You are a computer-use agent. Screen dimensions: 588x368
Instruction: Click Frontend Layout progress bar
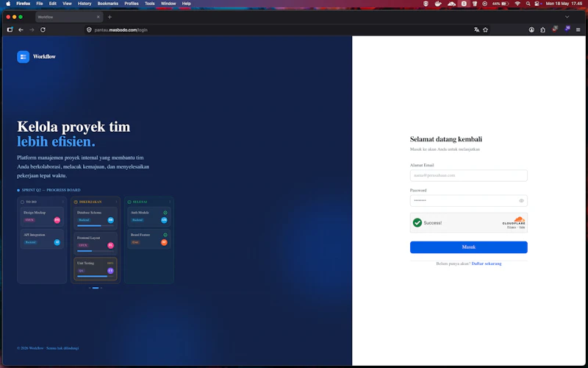click(x=96, y=251)
